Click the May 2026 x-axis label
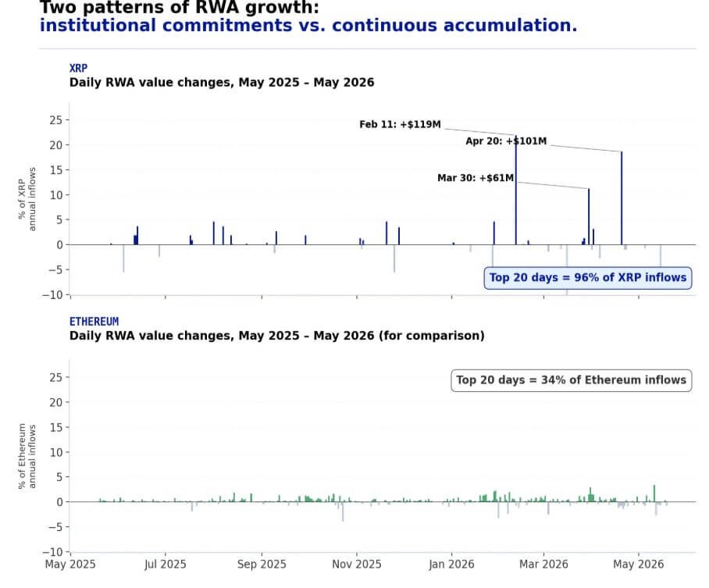 tap(639, 565)
